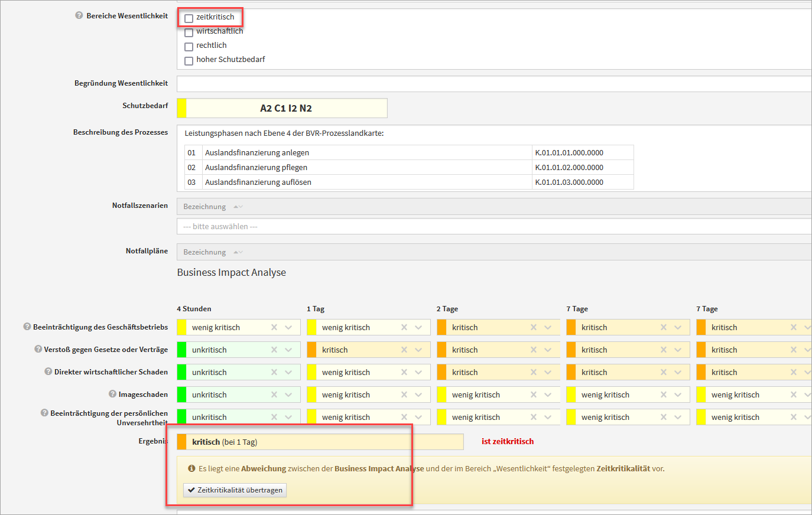Clear the 1 Tag Verstoß gegen Gesetze value
The height and width of the screenshot is (515, 812).
(x=404, y=350)
